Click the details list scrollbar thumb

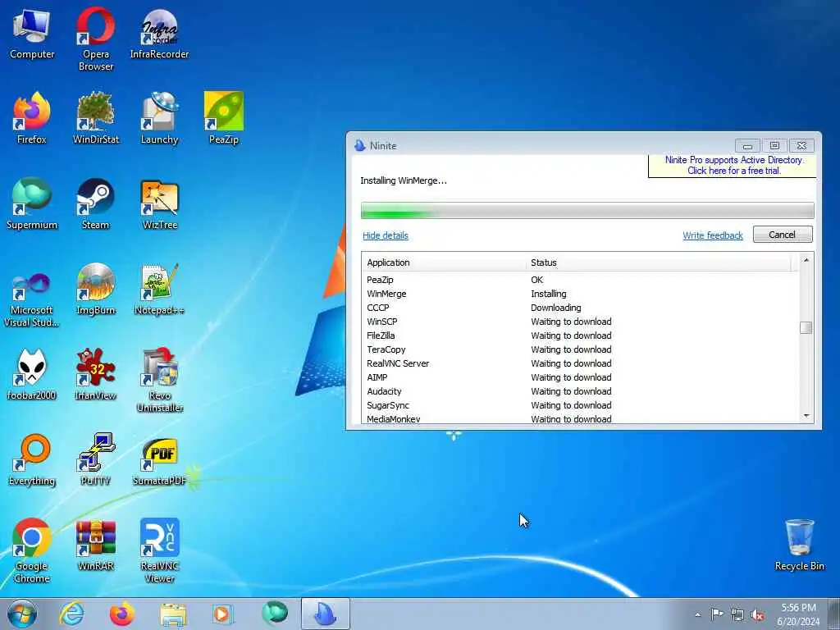(x=806, y=327)
